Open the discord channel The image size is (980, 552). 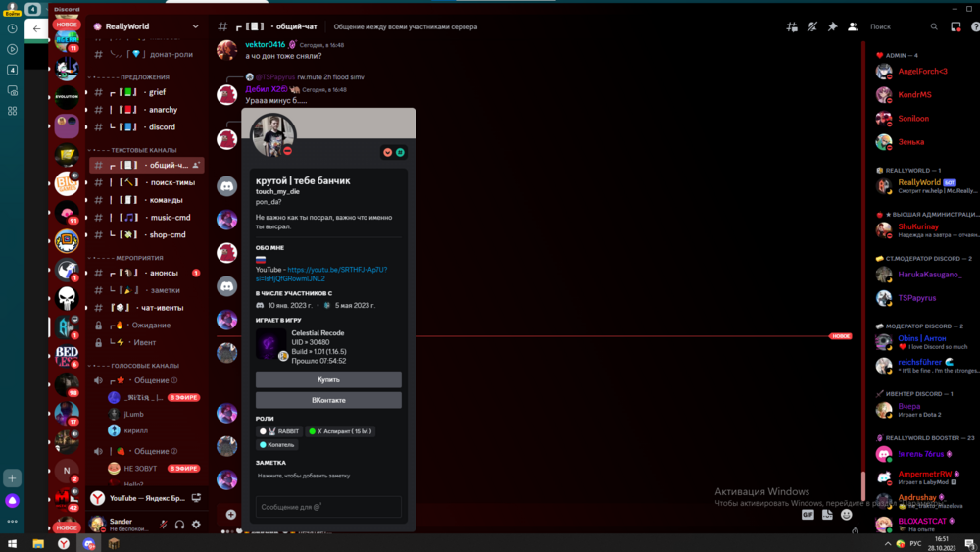[147, 126]
